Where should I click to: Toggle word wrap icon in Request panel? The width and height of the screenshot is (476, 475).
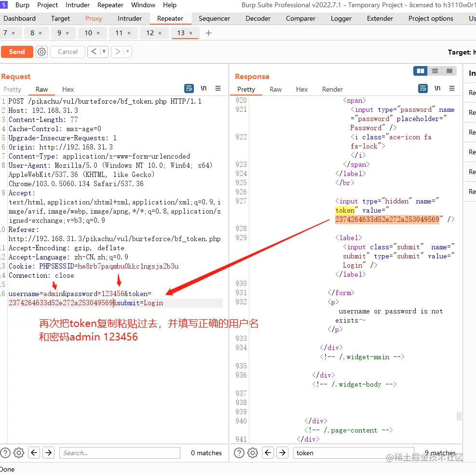click(x=189, y=89)
